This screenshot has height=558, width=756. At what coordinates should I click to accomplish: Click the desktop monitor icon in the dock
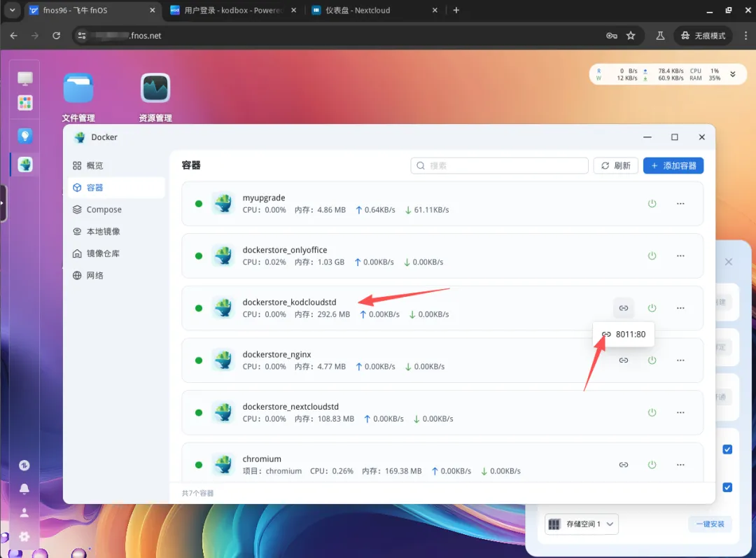(25, 78)
